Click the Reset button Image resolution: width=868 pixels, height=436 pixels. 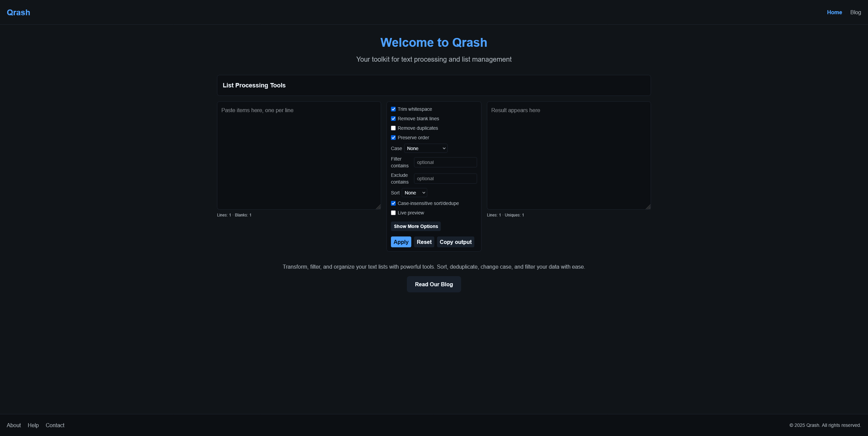click(424, 242)
